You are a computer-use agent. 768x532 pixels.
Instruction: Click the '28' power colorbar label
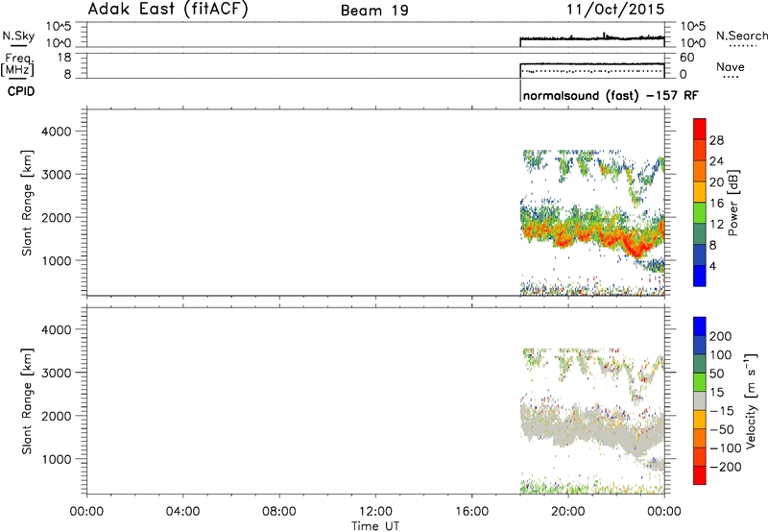point(716,140)
